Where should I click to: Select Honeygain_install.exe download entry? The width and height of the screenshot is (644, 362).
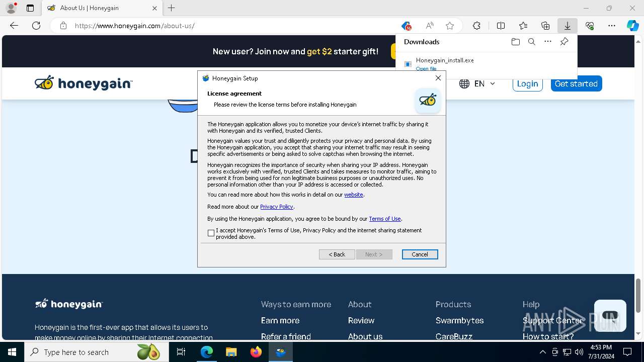(x=486, y=63)
